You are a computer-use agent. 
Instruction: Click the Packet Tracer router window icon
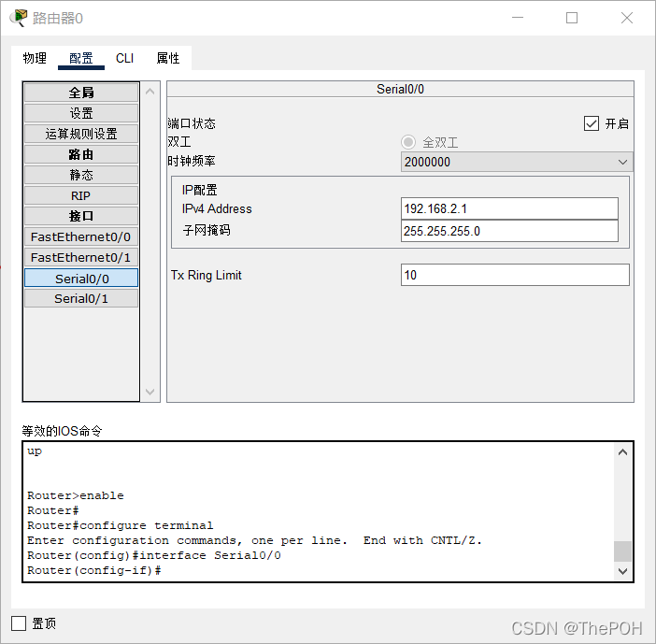point(18,18)
